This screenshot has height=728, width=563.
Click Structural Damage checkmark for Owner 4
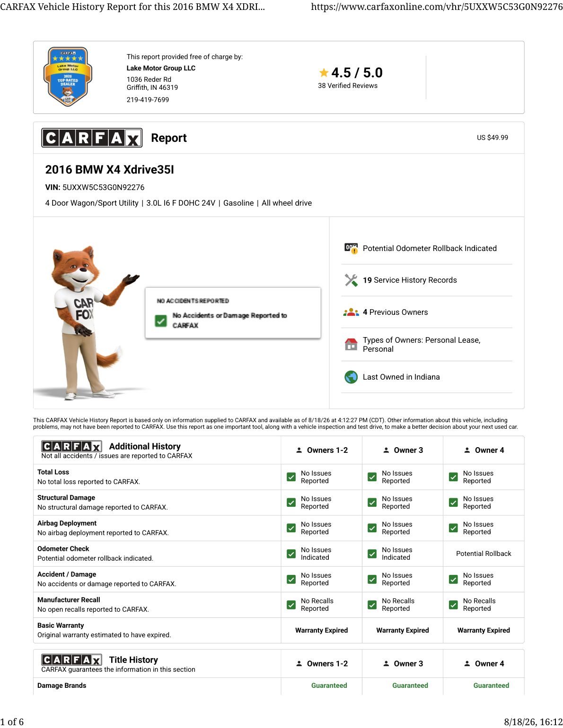453,503
